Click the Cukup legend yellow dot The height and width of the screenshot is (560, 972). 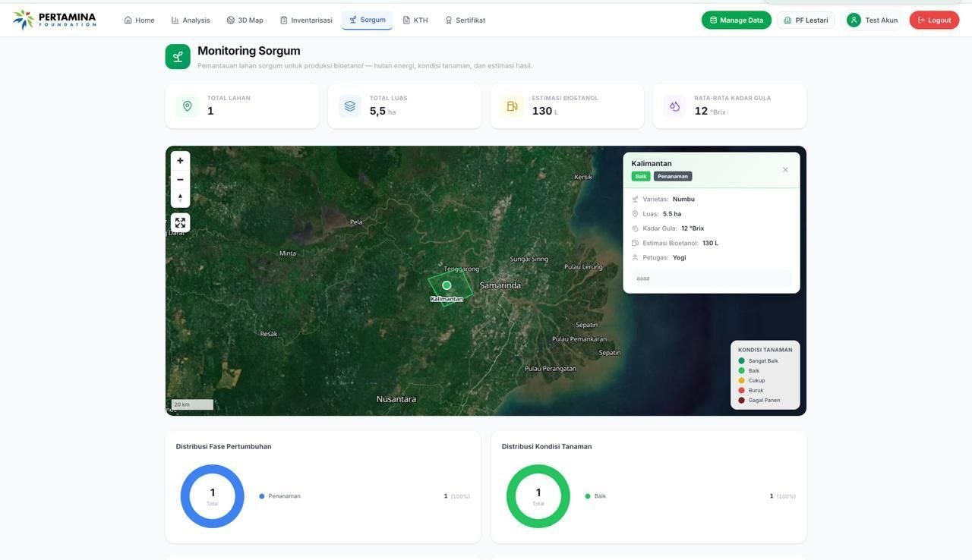coord(742,381)
